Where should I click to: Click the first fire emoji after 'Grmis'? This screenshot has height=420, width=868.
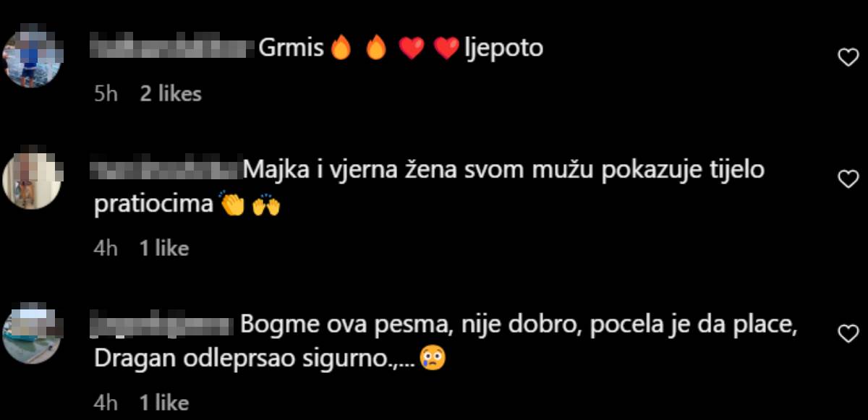(x=340, y=48)
